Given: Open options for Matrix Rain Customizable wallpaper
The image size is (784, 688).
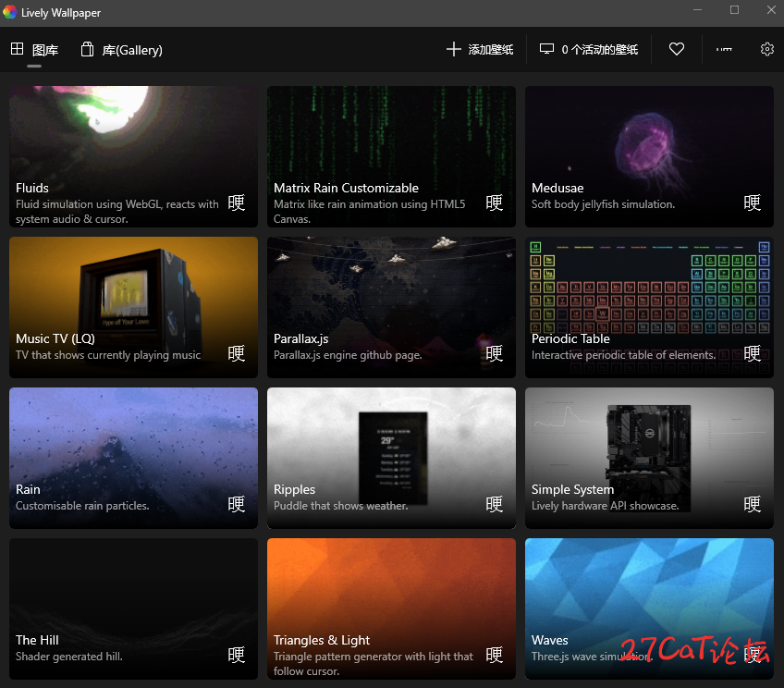Looking at the screenshot, I should [x=495, y=203].
